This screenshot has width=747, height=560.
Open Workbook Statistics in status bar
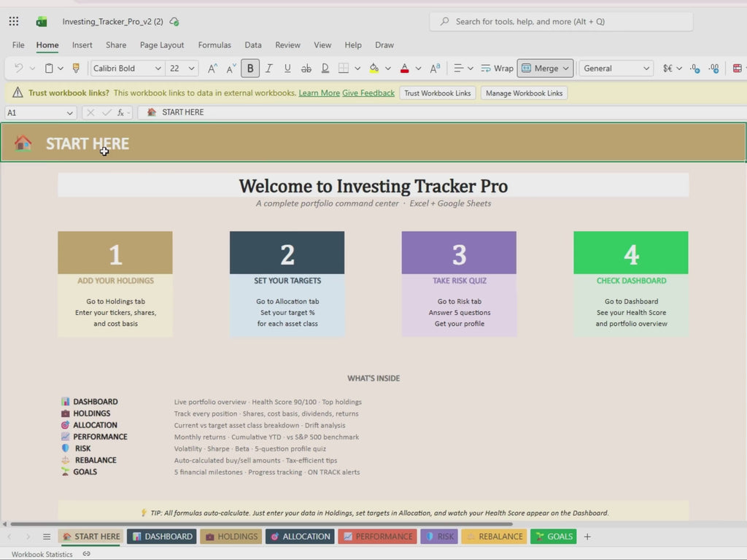pyautogui.click(x=42, y=554)
